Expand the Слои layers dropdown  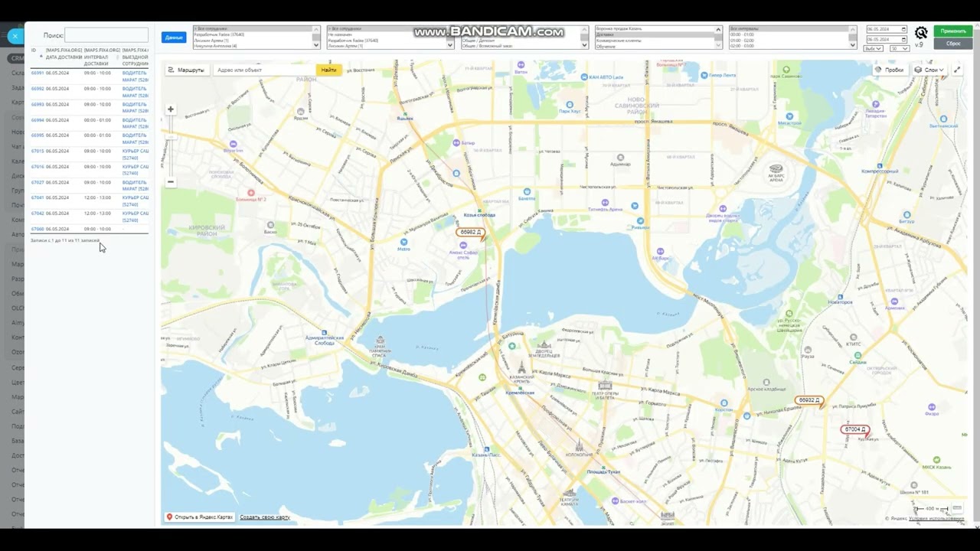[928, 70]
